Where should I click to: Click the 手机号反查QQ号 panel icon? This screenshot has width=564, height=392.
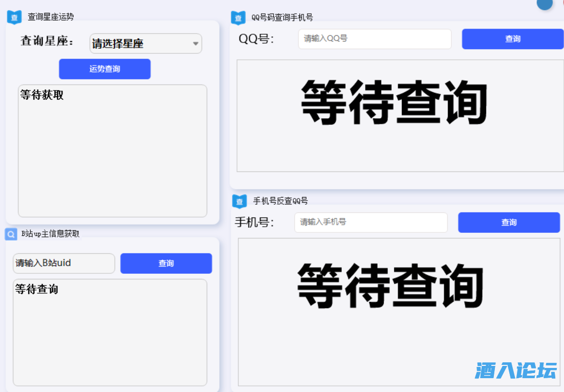click(239, 201)
